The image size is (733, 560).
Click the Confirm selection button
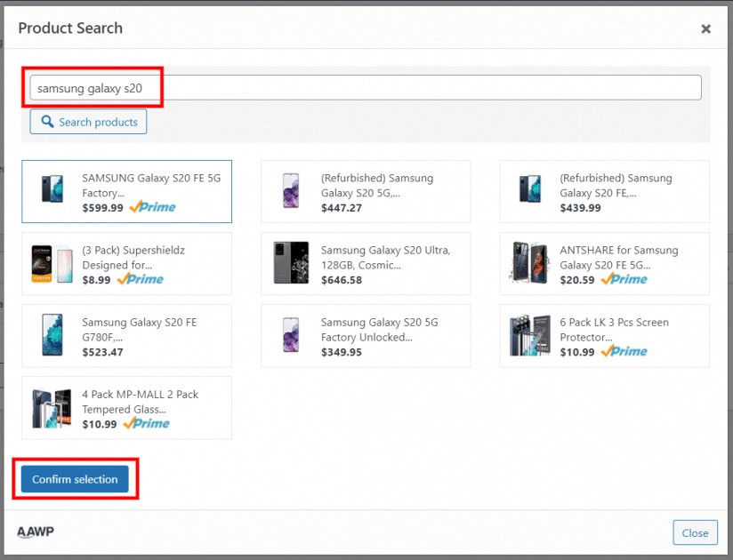75,479
